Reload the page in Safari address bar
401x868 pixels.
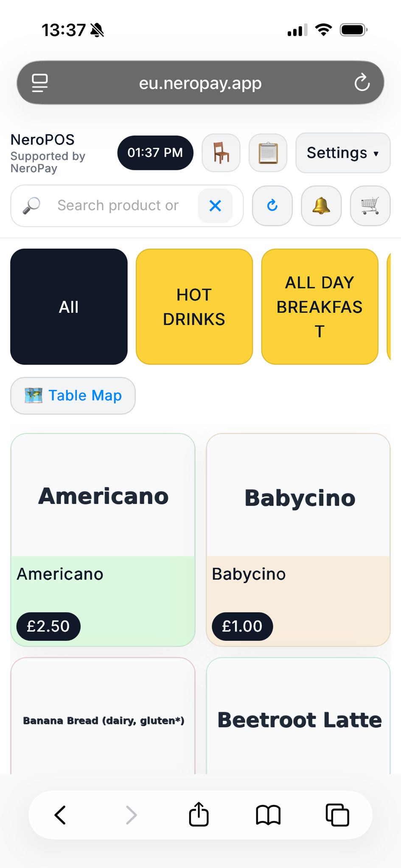pyautogui.click(x=362, y=83)
